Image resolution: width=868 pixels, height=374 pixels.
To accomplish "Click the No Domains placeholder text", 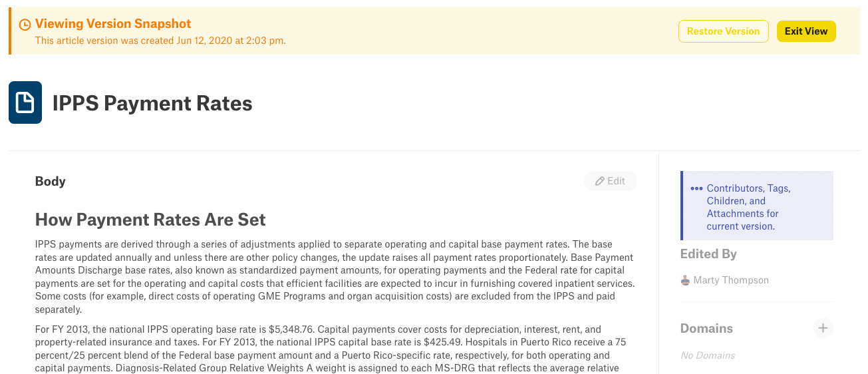I will point(708,355).
